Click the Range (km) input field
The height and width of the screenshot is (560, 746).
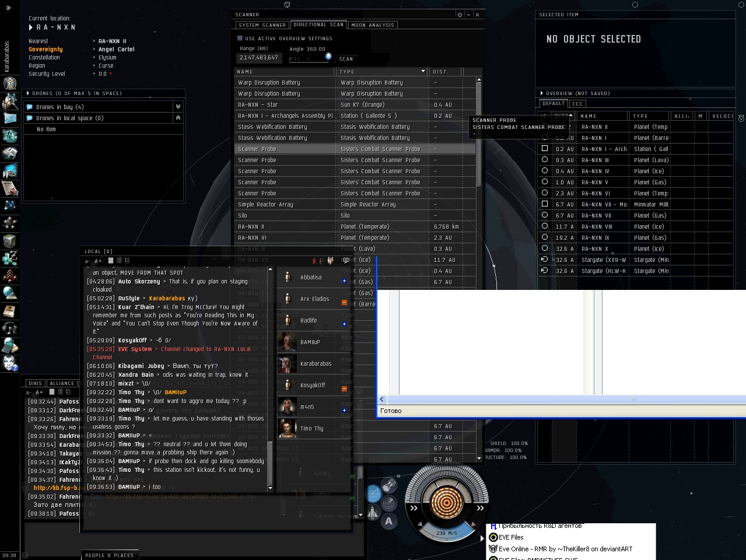(x=259, y=58)
